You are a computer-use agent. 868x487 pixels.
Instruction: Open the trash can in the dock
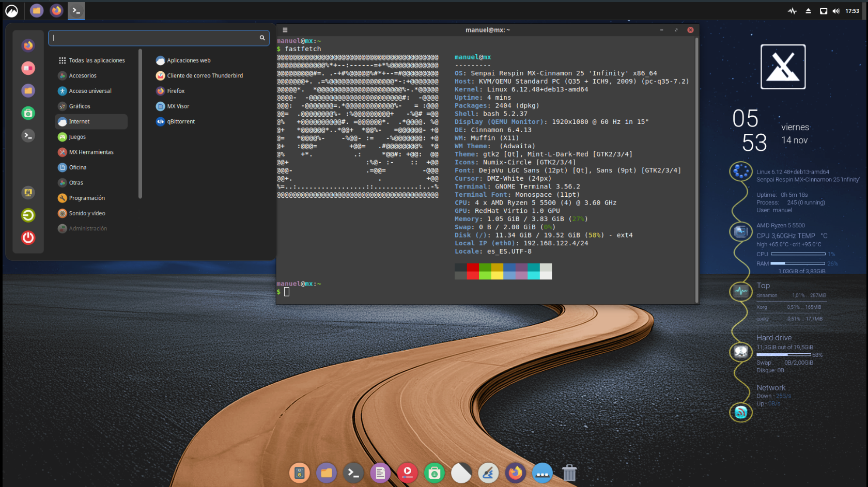click(569, 473)
